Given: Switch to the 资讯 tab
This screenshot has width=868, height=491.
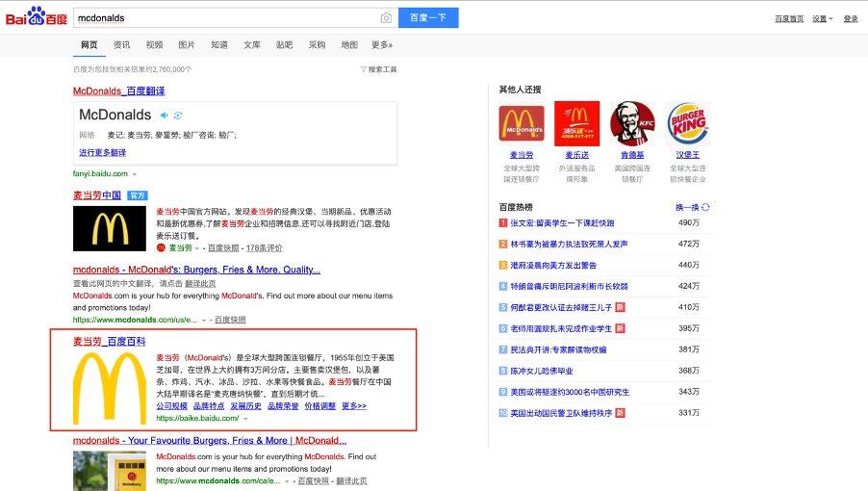Looking at the screenshot, I should [x=122, y=45].
